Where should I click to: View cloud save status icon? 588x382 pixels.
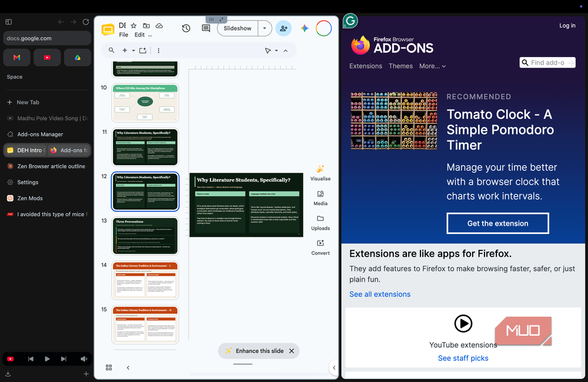[x=159, y=25]
